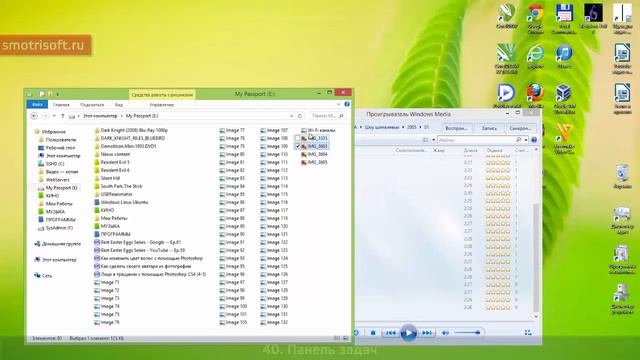Open the Поделиться ribbon tab
Viewport: 640px width, 360px height.
click(x=92, y=105)
